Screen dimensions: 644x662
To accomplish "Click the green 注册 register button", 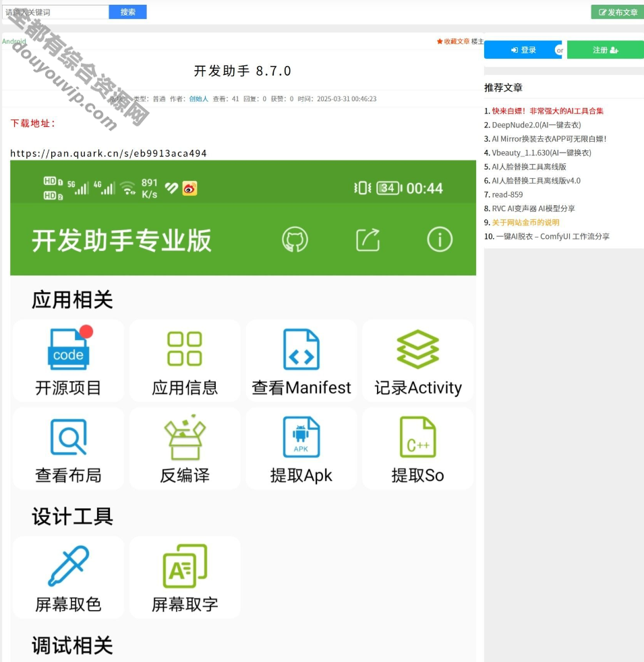I will click(x=605, y=50).
